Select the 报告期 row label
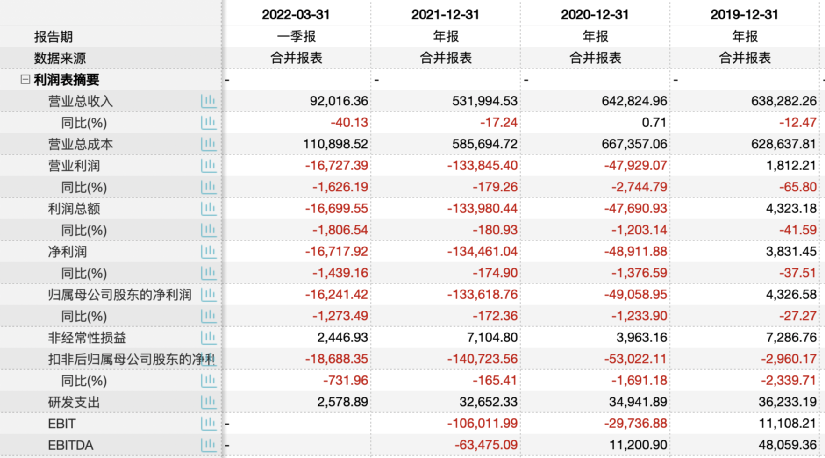 click(x=54, y=36)
